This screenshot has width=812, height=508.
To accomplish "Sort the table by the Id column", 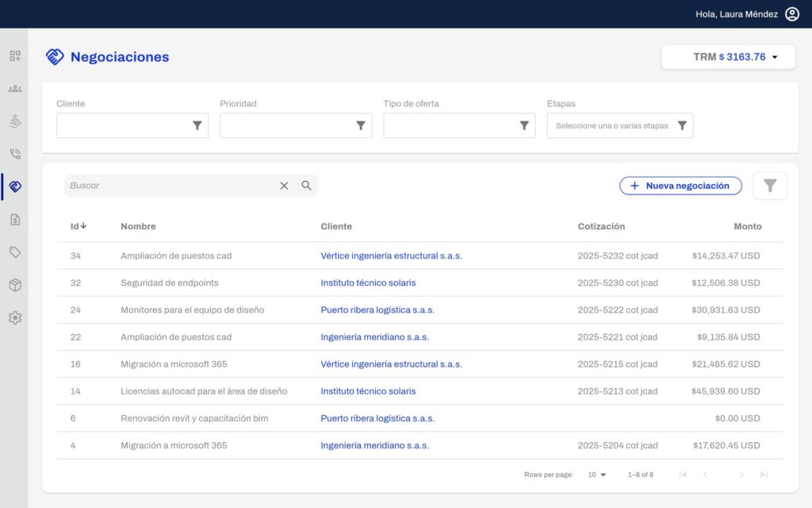I will point(79,226).
